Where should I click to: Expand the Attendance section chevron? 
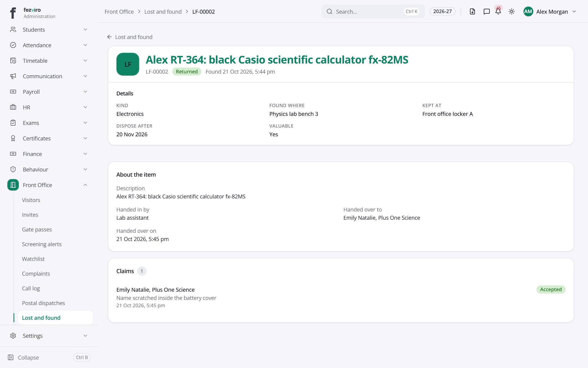coord(85,45)
